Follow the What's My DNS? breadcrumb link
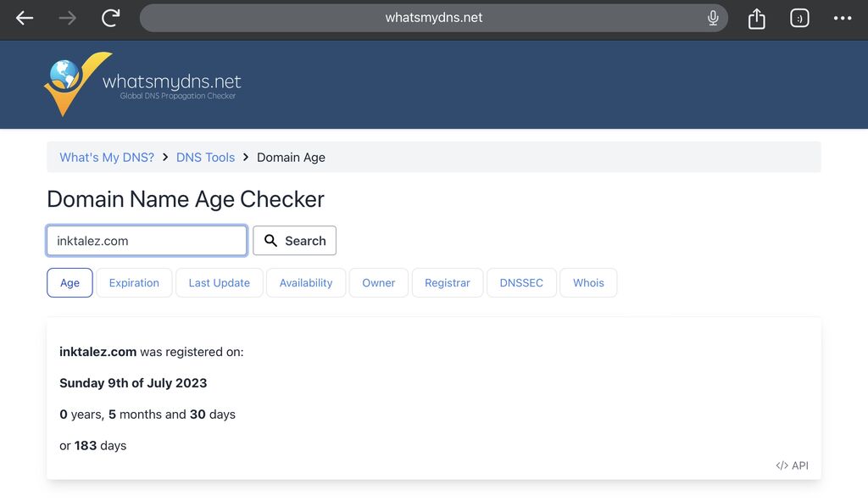Image resolution: width=868 pixels, height=501 pixels. (107, 157)
